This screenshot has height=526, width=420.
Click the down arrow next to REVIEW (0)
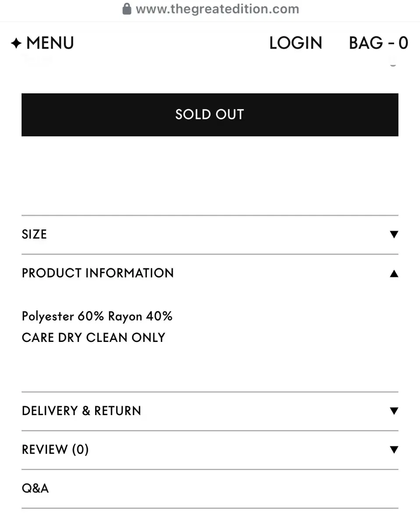point(394,450)
